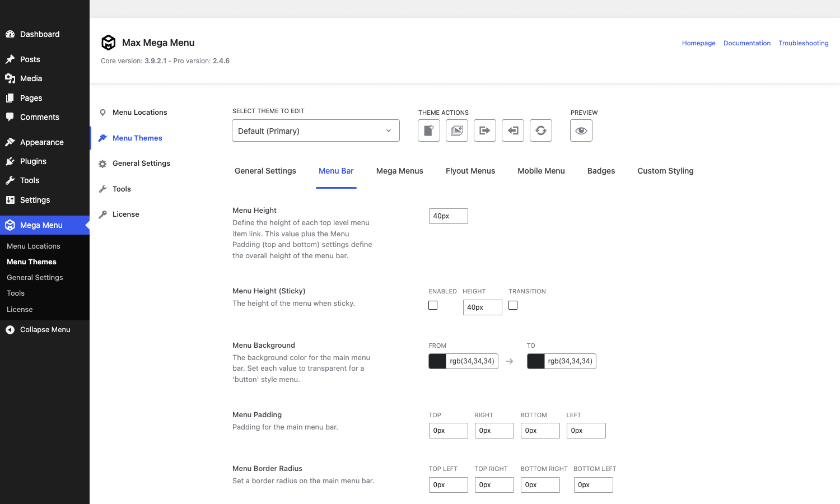
Task: Open License with the key icon
Action: [119, 214]
